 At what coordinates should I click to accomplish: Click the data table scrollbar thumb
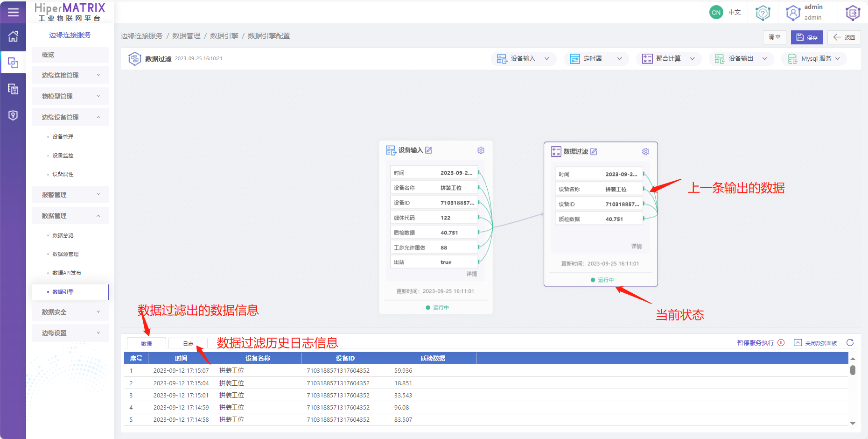click(853, 370)
